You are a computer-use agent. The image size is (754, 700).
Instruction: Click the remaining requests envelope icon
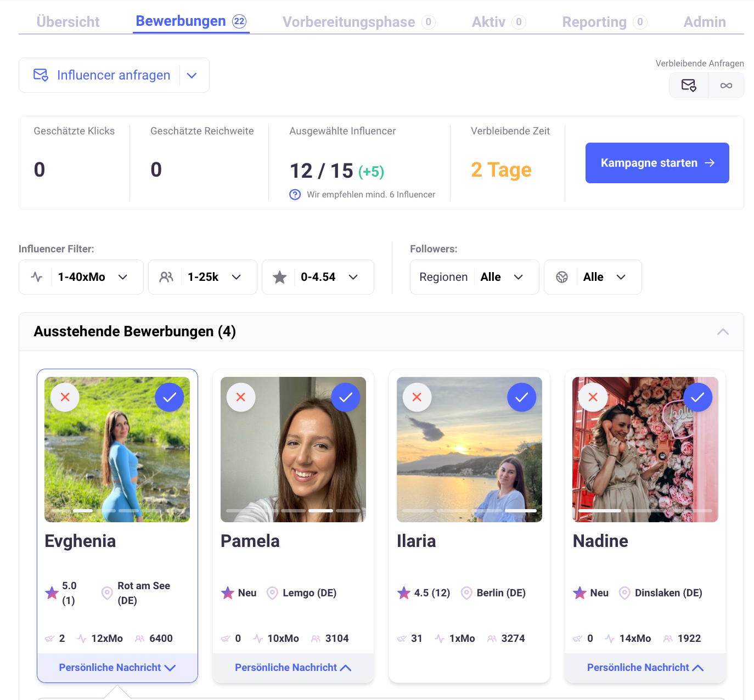coord(689,86)
